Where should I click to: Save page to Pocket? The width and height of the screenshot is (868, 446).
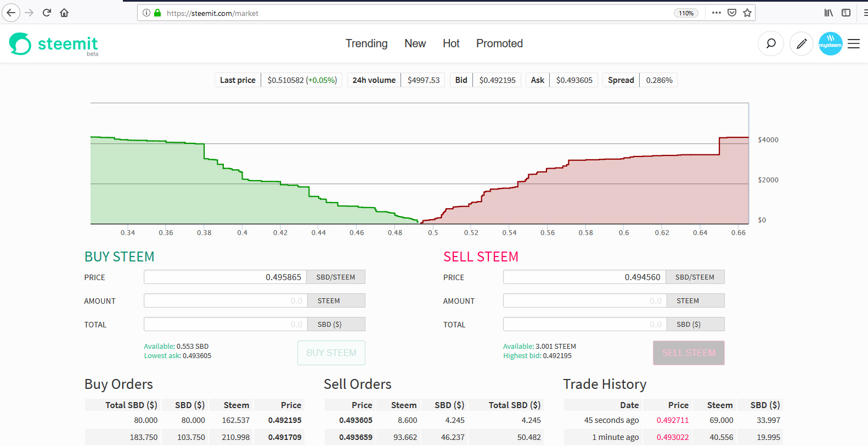(x=732, y=13)
